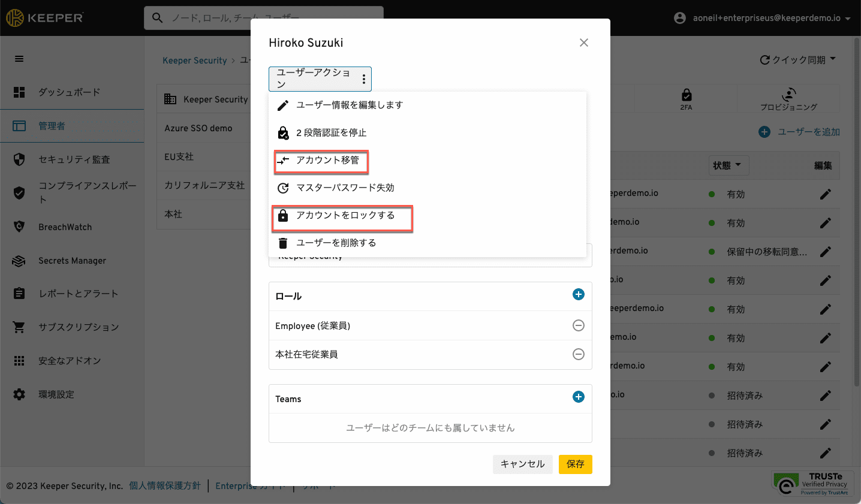Click plus icon to add a role
The height and width of the screenshot is (504, 861).
pos(578,294)
